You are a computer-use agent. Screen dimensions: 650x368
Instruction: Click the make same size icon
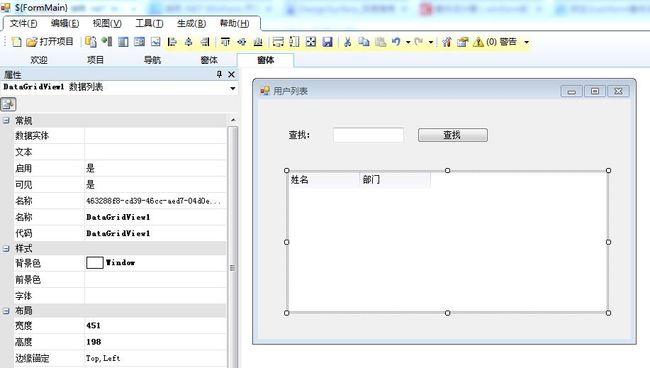coord(311,42)
